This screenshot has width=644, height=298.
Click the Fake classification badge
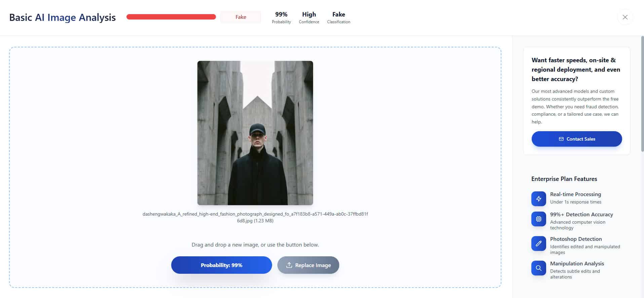click(240, 17)
